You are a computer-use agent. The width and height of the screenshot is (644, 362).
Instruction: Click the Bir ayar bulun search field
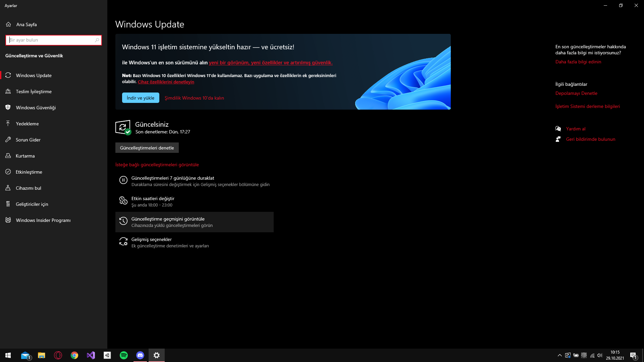pyautogui.click(x=50, y=40)
